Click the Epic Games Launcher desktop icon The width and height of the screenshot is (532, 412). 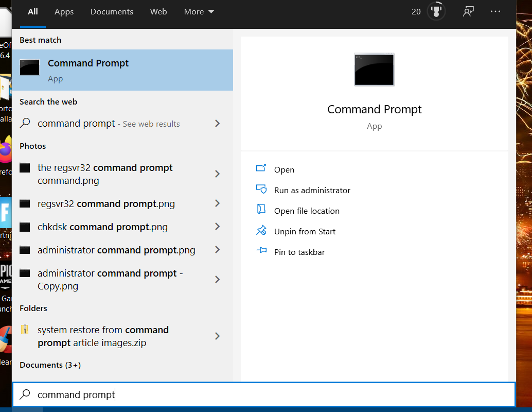[6, 276]
